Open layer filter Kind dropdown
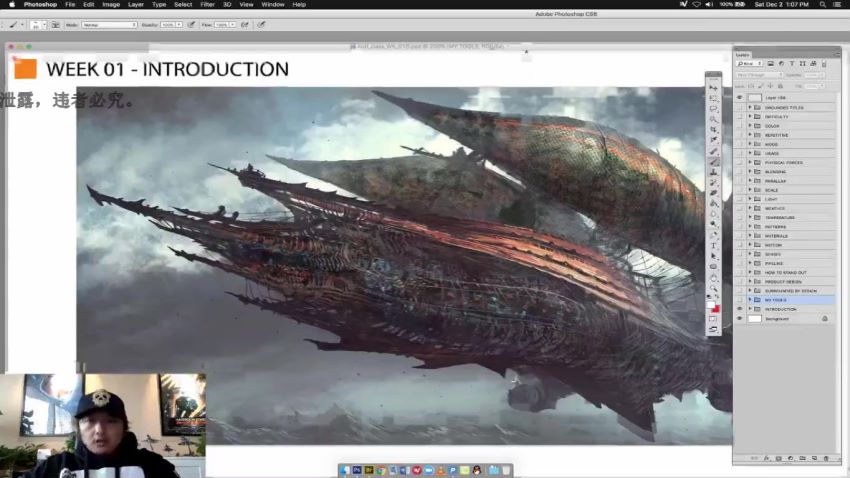Image resolution: width=850 pixels, height=478 pixels. tap(750, 64)
